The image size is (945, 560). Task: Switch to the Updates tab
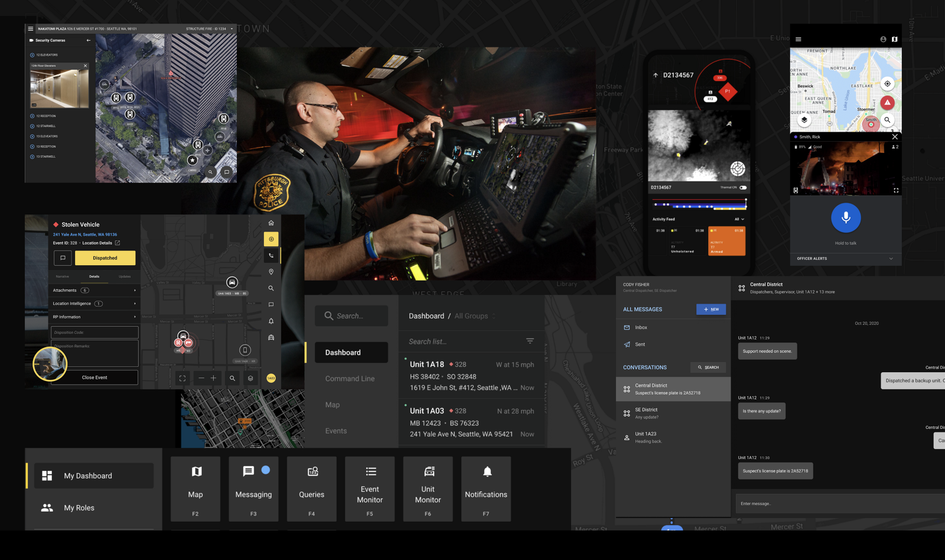pyautogui.click(x=125, y=276)
